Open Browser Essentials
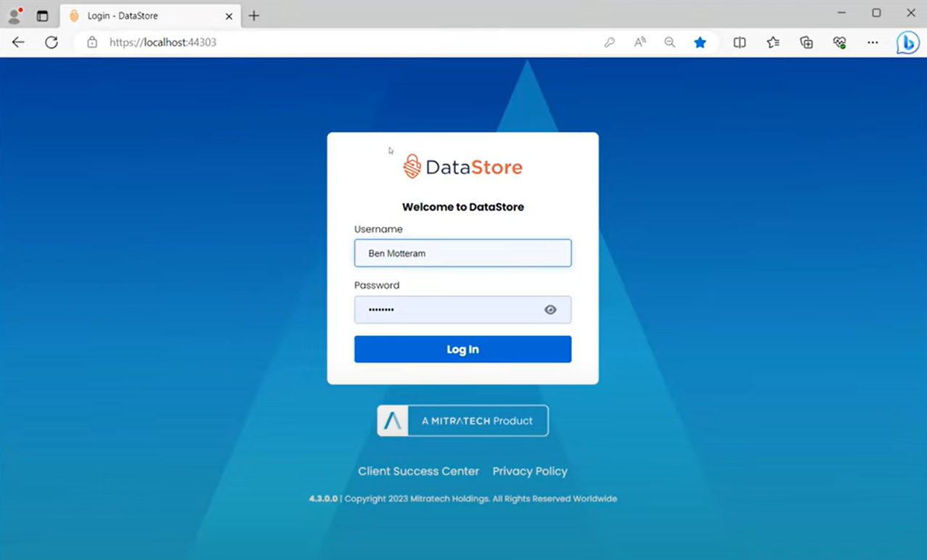This screenshot has height=560, width=927. pyautogui.click(x=839, y=42)
